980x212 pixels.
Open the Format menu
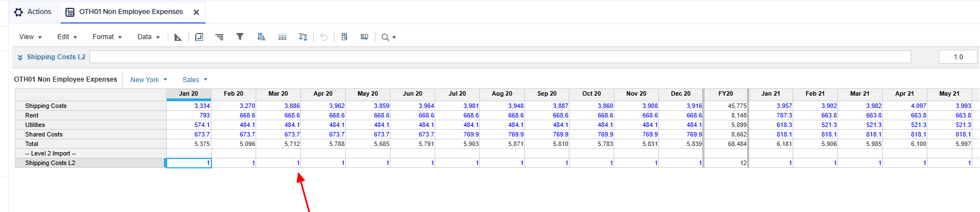click(x=107, y=37)
